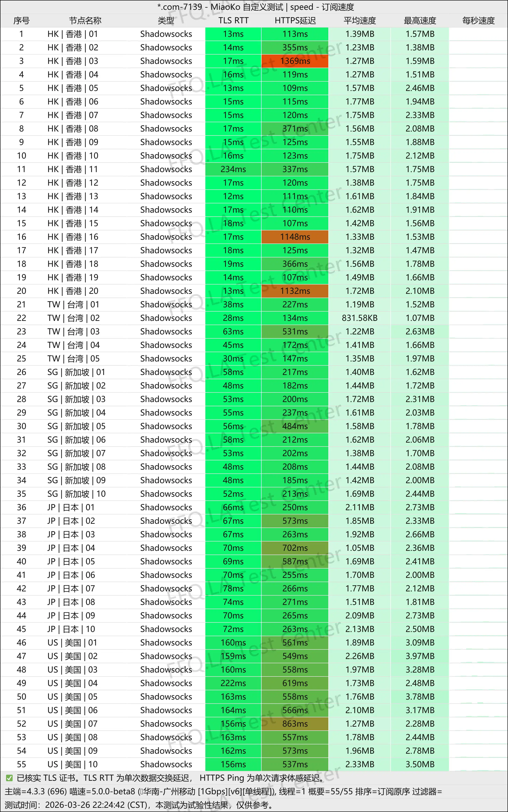Click the 831.58KB average speed cell
508x812 pixels.
pyautogui.click(x=360, y=318)
